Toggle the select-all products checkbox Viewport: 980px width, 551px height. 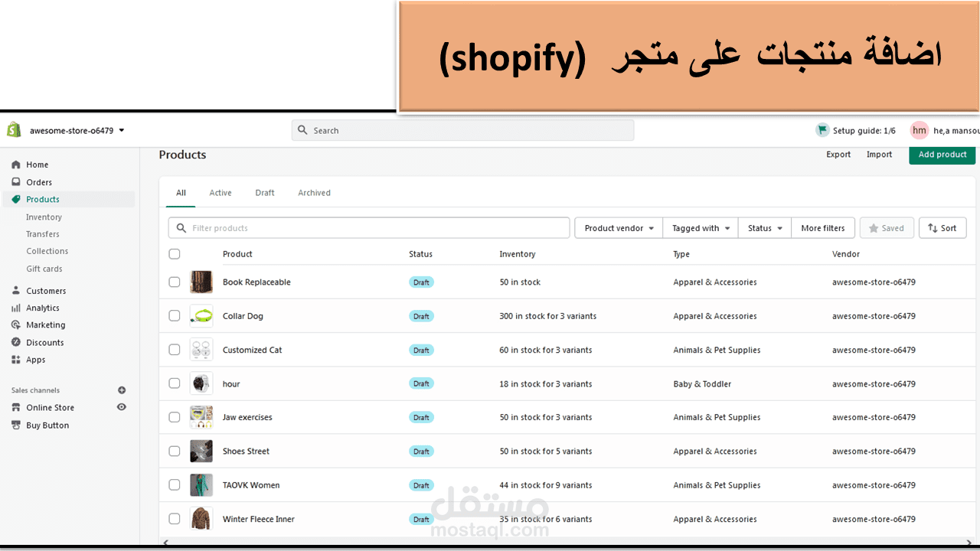pos(175,254)
